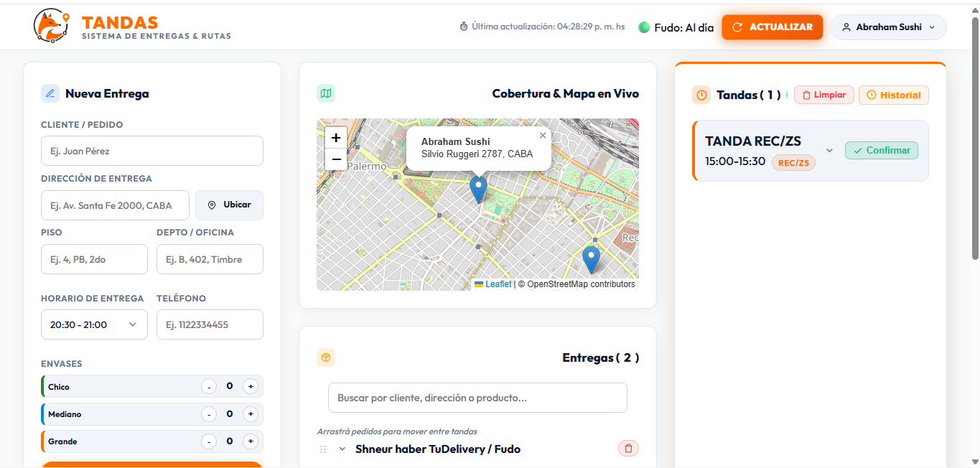Click the Silvio Ruggeri 2787, CABA address
The image size is (980, 468).
point(477,154)
